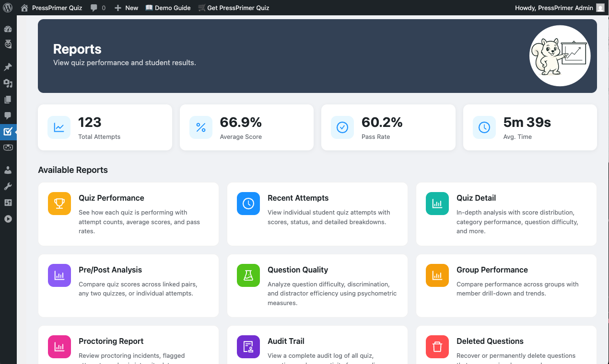Open Posts via the pushpin sidebar icon

pos(8,67)
